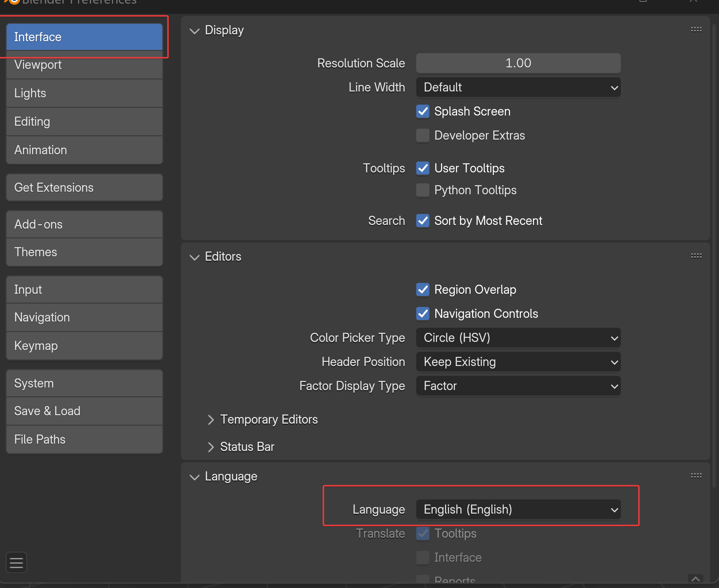Click the scroll-up arrow icon at bottom right
The image size is (719, 588).
[695, 579]
